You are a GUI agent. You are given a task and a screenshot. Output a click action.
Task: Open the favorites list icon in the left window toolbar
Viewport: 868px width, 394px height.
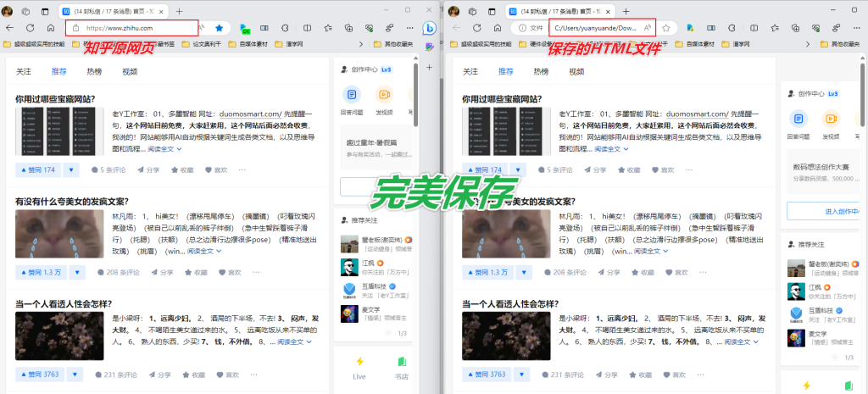coord(328,28)
